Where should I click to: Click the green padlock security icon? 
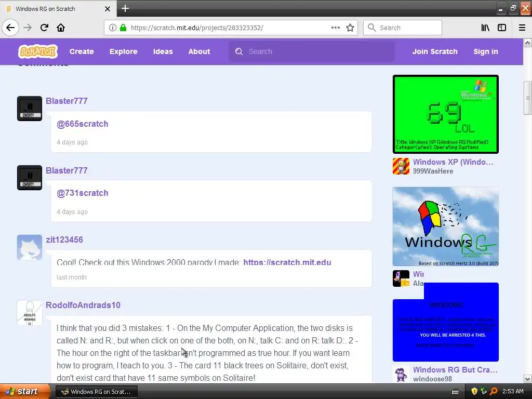123,28
